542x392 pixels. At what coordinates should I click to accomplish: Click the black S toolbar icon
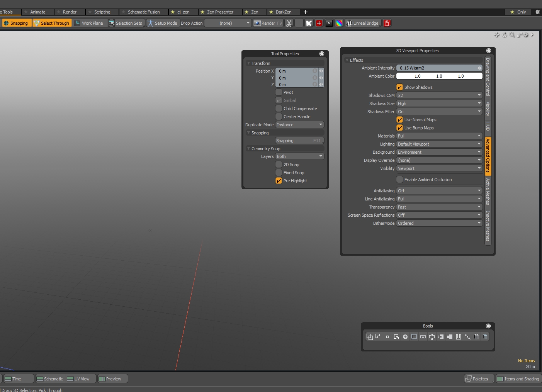click(x=329, y=23)
